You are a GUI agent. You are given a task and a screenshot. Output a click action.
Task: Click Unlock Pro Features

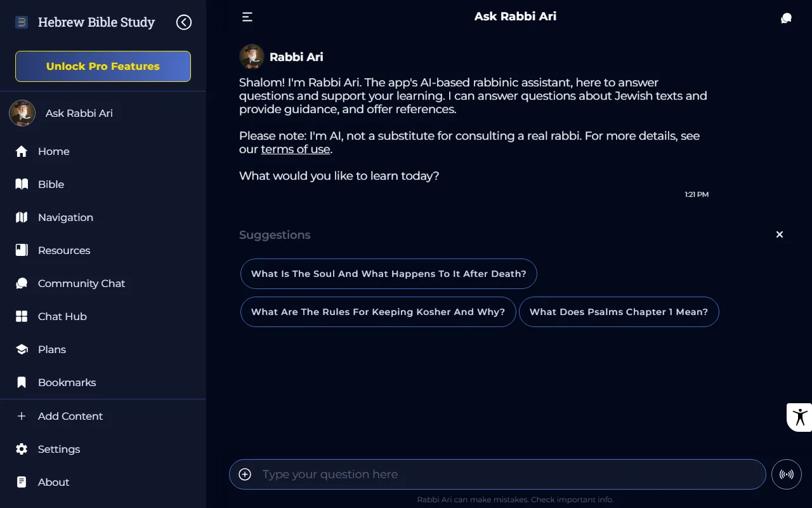tap(103, 66)
